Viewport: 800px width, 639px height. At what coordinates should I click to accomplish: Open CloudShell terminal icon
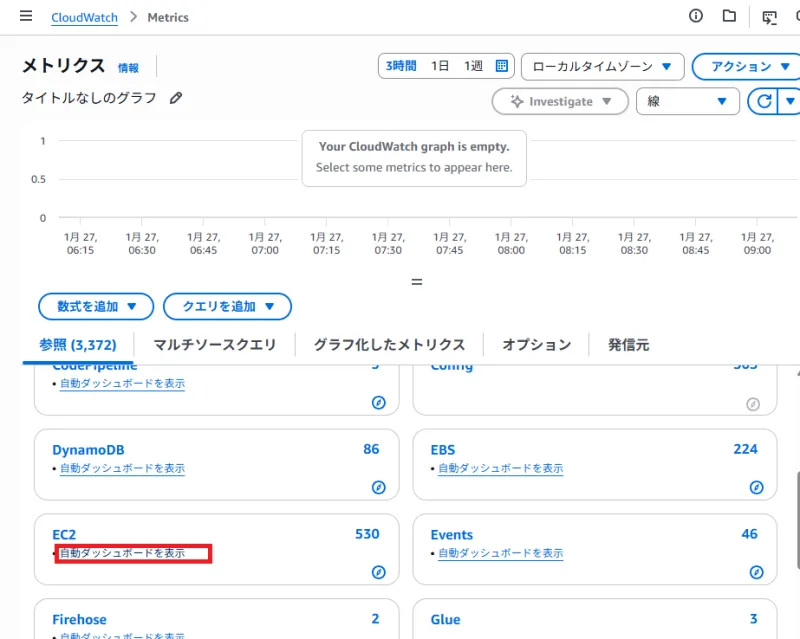[769, 17]
